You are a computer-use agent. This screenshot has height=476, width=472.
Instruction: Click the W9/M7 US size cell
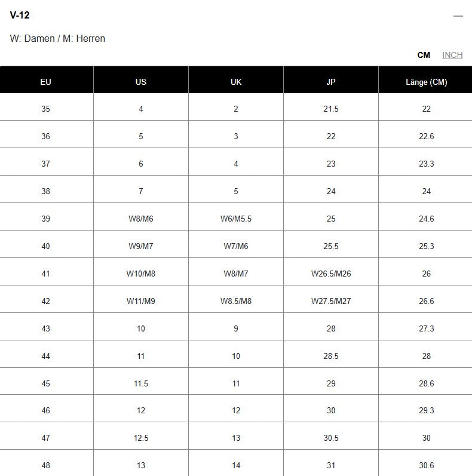141,246
